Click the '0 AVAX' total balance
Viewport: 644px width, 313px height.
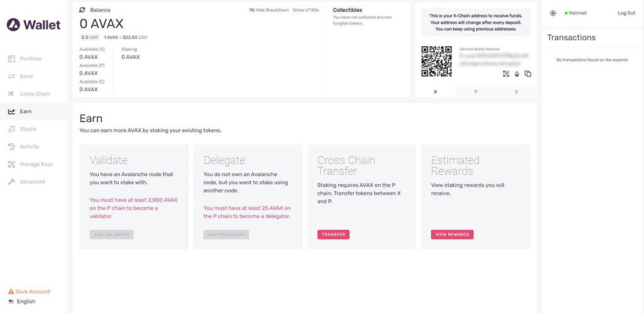101,24
